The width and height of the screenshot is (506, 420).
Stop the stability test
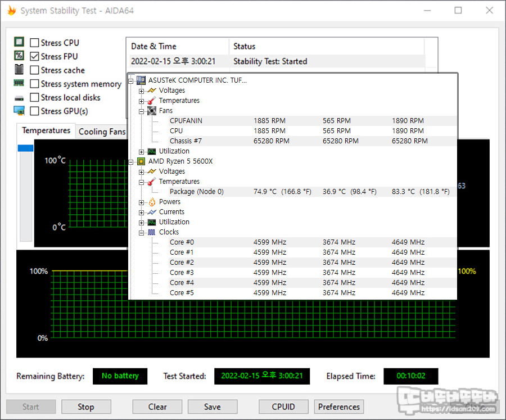pos(86,407)
